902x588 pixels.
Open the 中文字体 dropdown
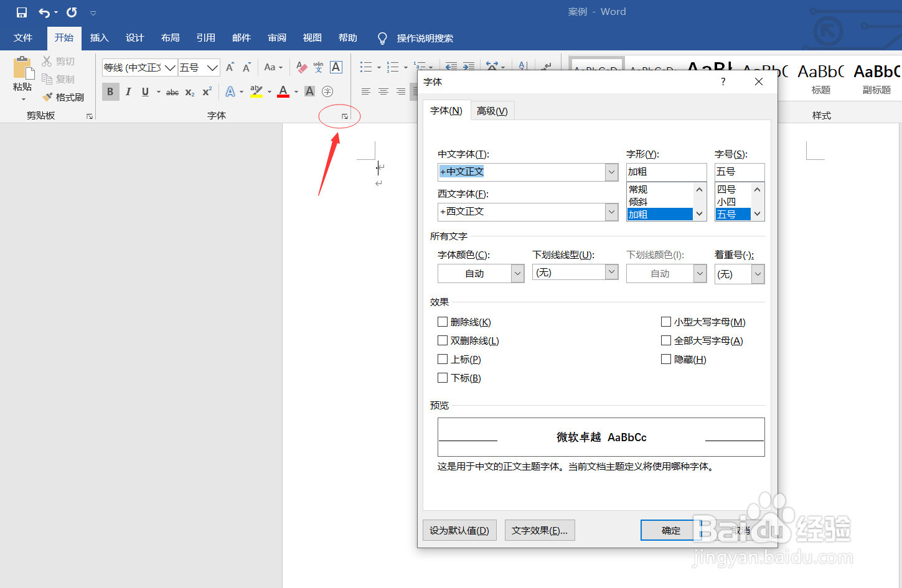tap(611, 172)
